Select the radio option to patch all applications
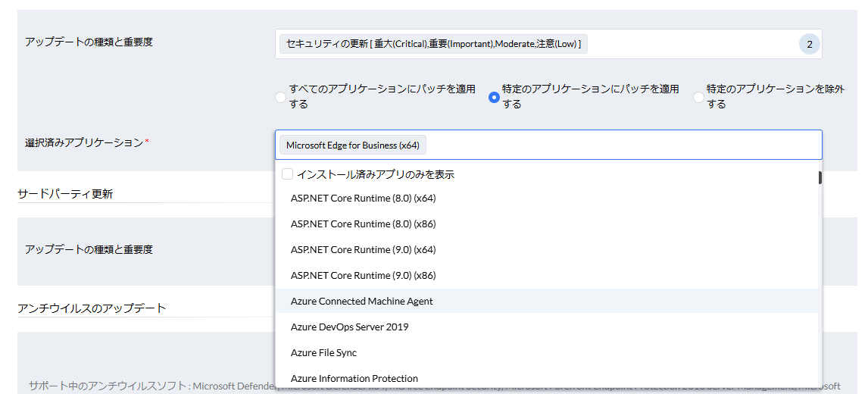This screenshot has width=868, height=394. click(281, 97)
